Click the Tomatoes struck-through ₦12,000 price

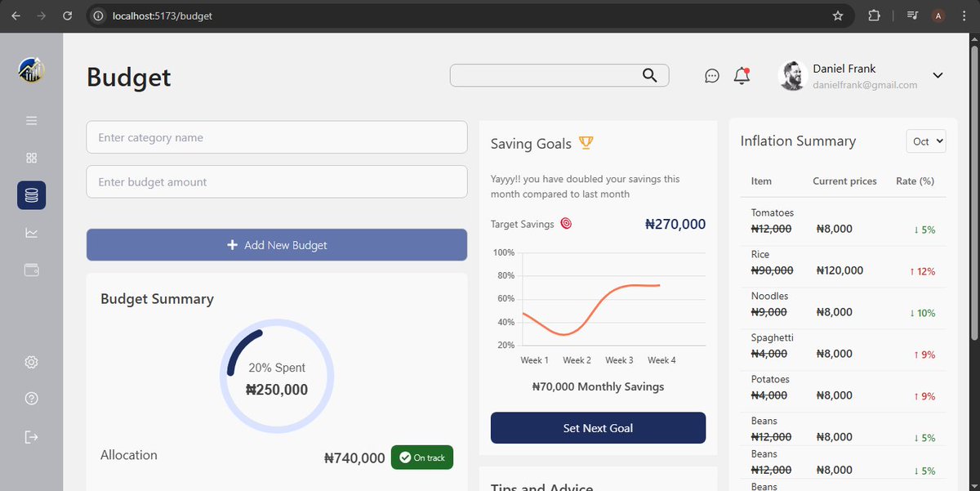pos(771,230)
